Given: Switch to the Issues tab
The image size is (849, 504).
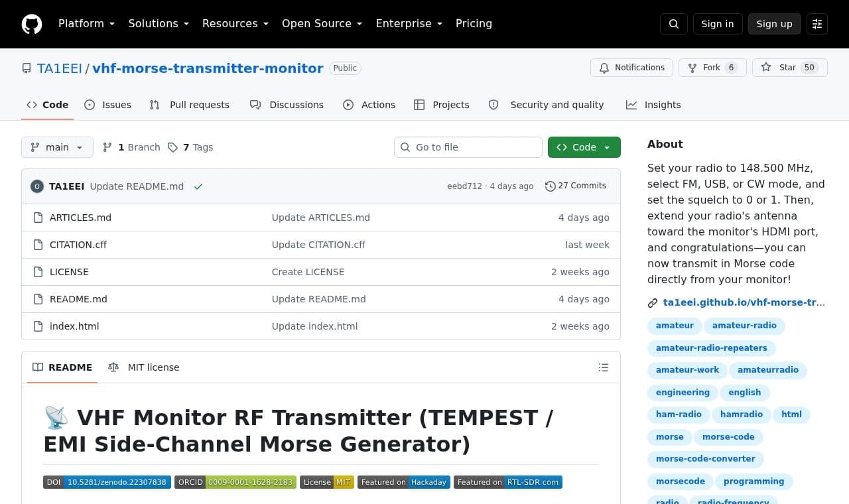Looking at the screenshot, I should click(108, 105).
